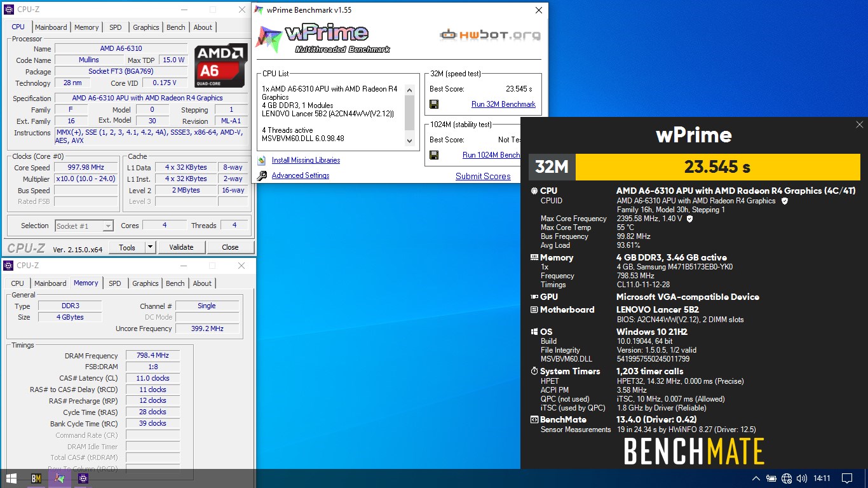Image resolution: width=868 pixels, height=488 pixels.
Task: Click the BENCHMATE logo in the result panel
Action: pos(694,452)
